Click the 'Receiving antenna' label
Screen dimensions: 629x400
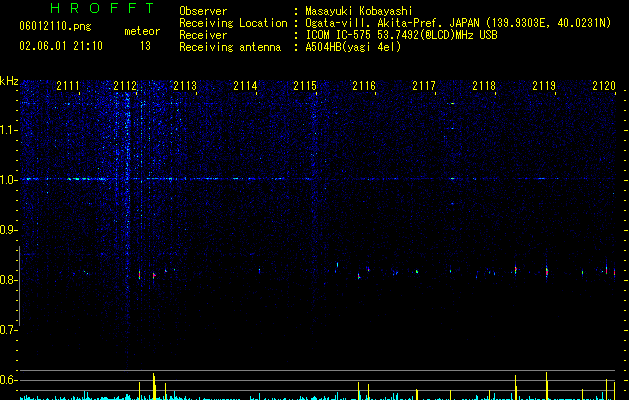pyautogui.click(x=230, y=47)
